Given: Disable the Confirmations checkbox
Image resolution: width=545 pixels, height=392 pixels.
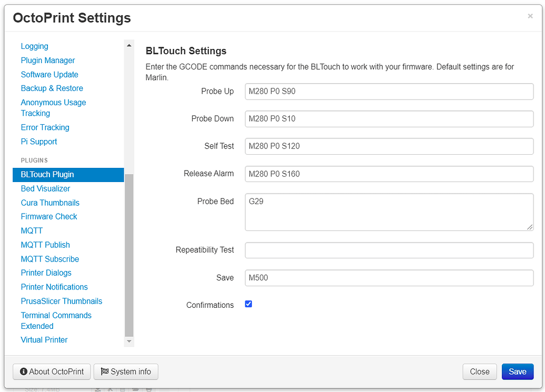Looking at the screenshot, I should point(248,305).
